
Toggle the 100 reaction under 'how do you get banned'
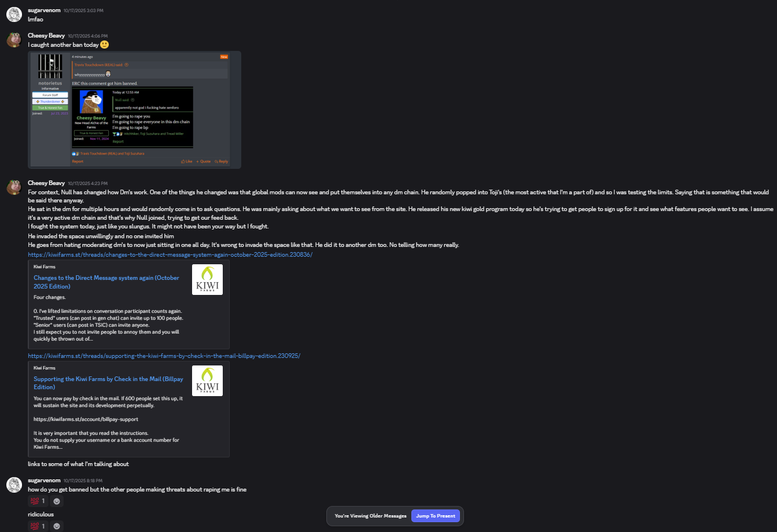pyautogui.click(x=38, y=501)
